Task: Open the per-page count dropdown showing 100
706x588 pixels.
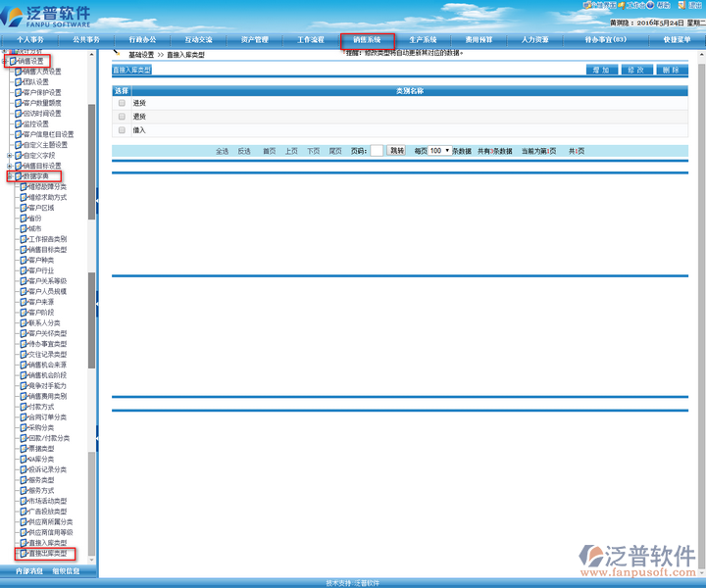Action: [439, 151]
